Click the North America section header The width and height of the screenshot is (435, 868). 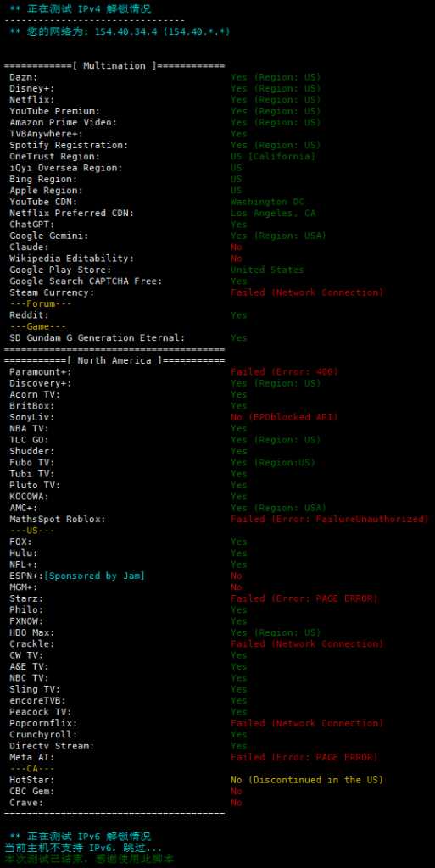tap(114, 360)
